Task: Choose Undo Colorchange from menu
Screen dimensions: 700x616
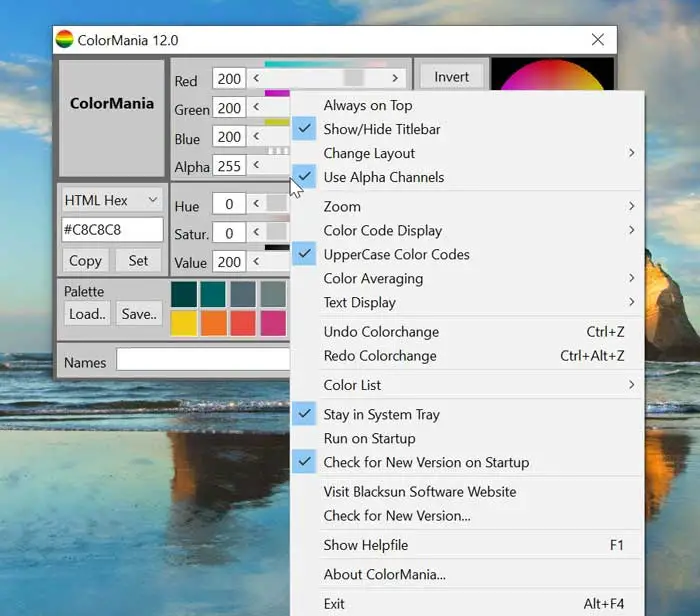Action: point(467,332)
